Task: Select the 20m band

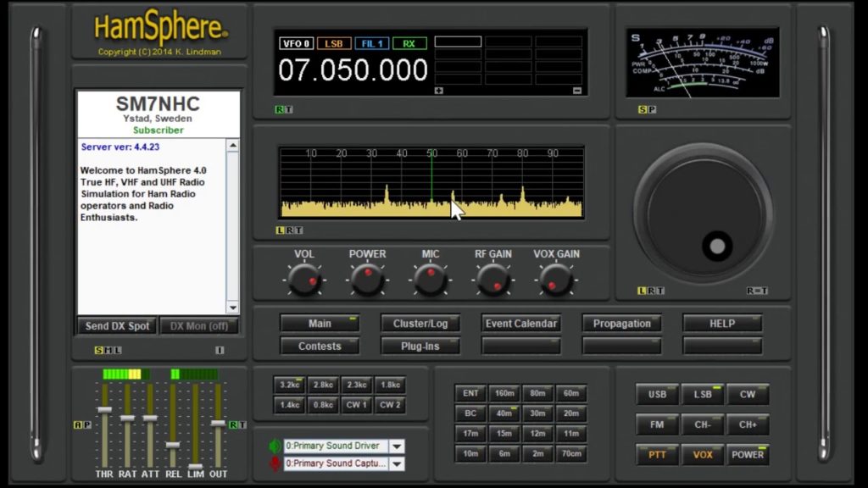Action: click(x=571, y=413)
